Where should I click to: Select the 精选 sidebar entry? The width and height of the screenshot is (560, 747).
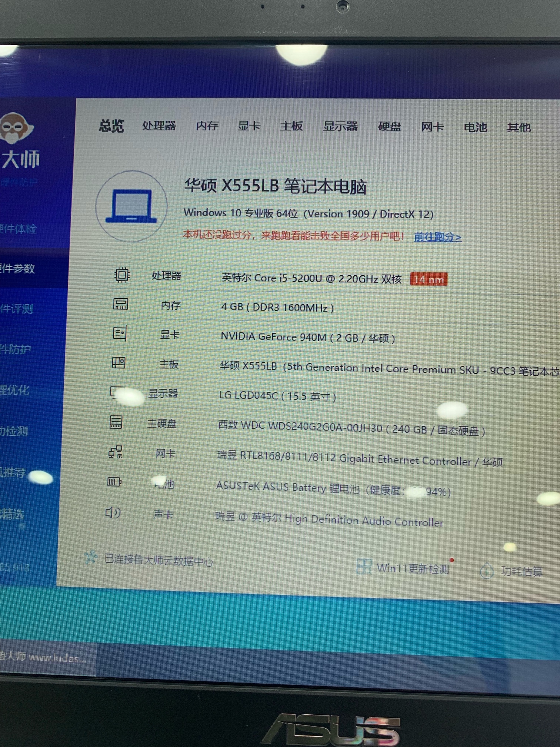pyautogui.click(x=12, y=514)
